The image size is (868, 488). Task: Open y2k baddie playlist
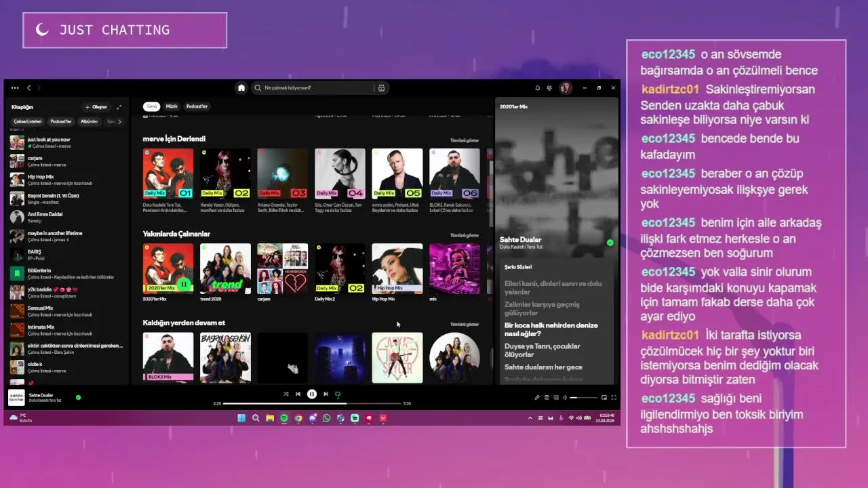click(x=66, y=292)
